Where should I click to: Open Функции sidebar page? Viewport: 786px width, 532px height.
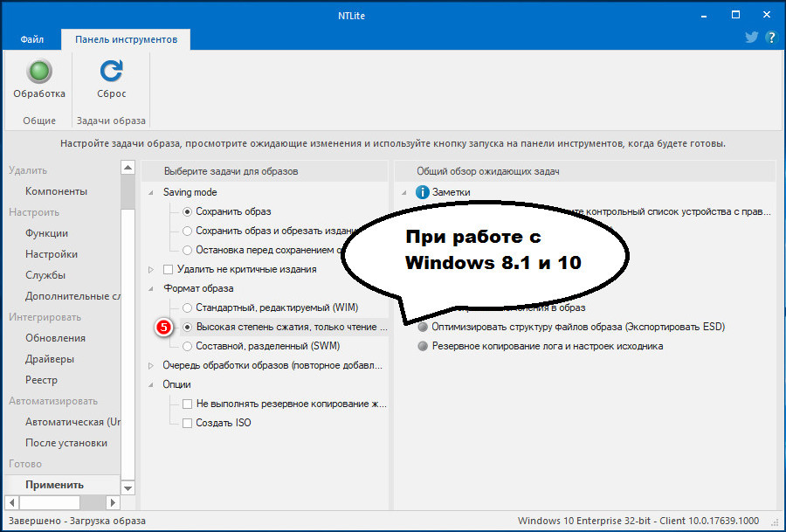pos(46,233)
